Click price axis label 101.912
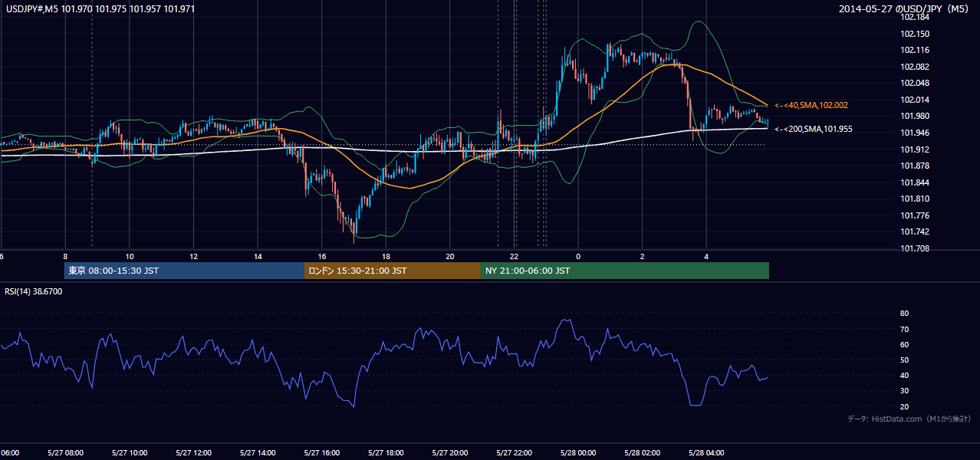This screenshot has height=460, width=980. pos(916,149)
